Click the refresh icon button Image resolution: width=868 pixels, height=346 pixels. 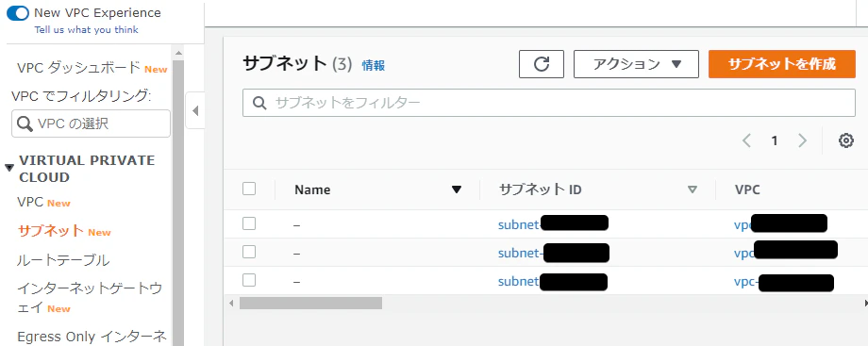pyautogui.click(x=542, y=64)
